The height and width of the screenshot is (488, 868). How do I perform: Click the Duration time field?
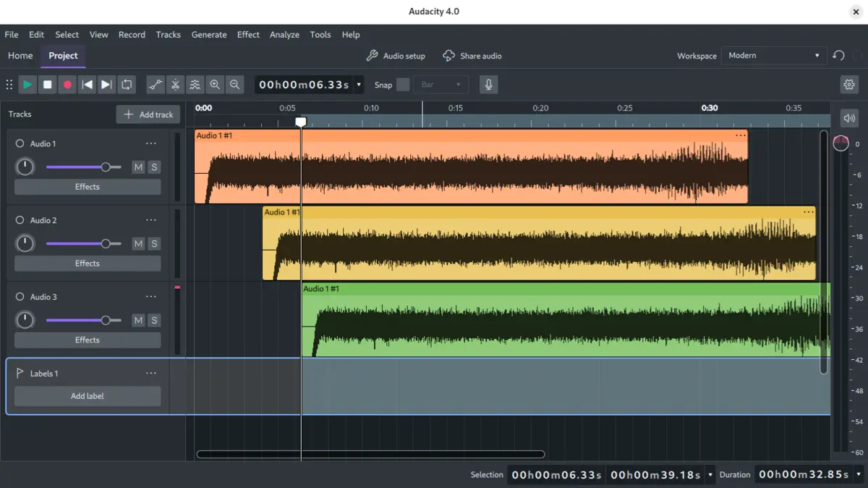pos(804,475)
